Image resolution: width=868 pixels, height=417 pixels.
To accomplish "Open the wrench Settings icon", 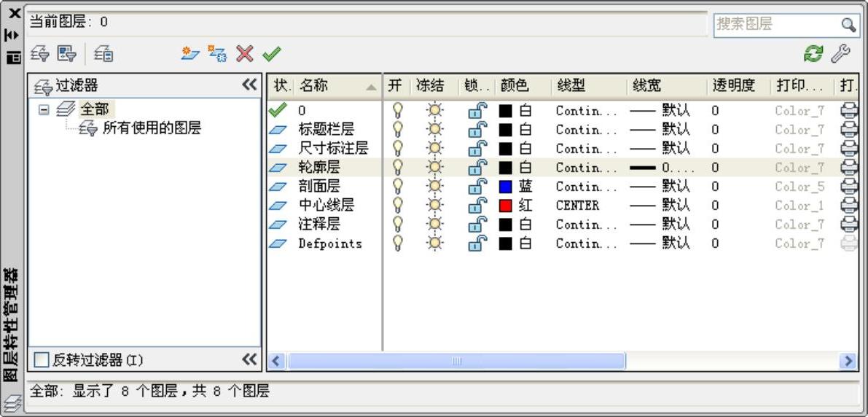I will (x=840, y=53).
